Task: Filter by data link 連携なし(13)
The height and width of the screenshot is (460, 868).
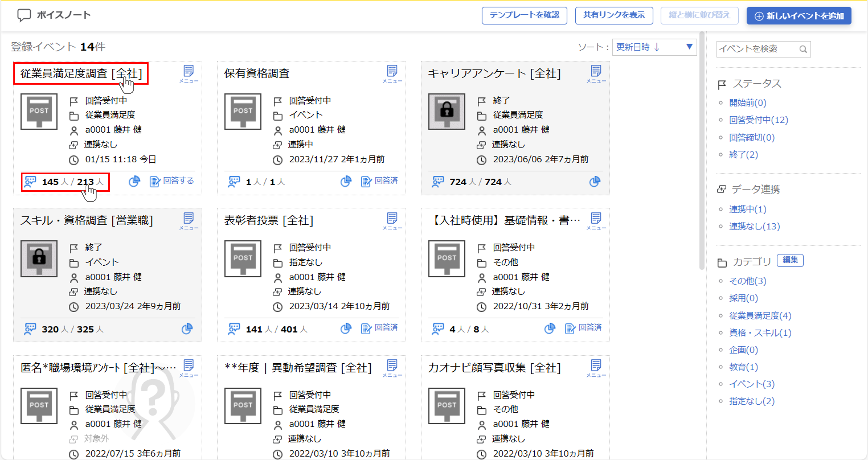Action: (754, 226)
